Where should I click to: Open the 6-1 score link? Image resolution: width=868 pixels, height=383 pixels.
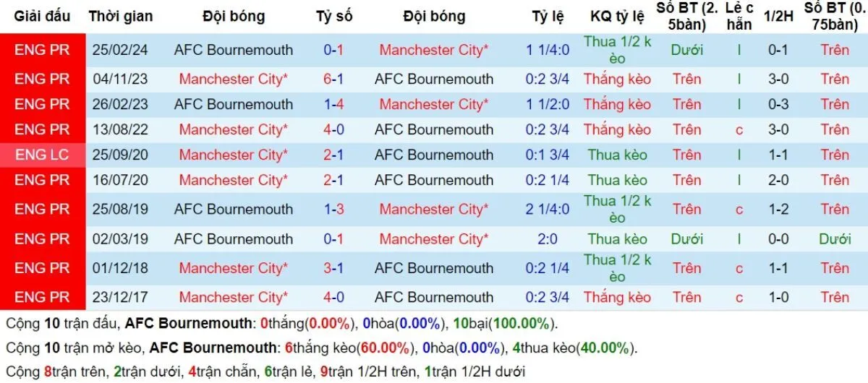pyautogui.click(x=333, y=79)
